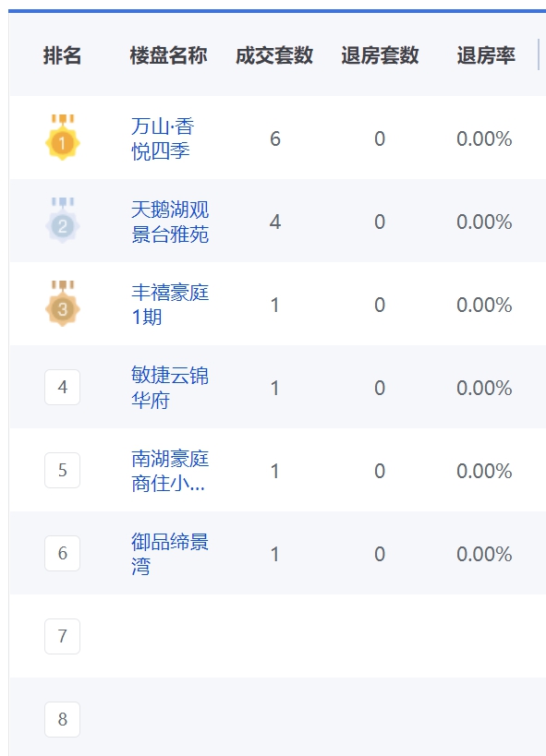Click the 排名 column header
Image resolution: width=546 pixels, height=756 pixels.
pyautogui.click(x=62, y=55)
